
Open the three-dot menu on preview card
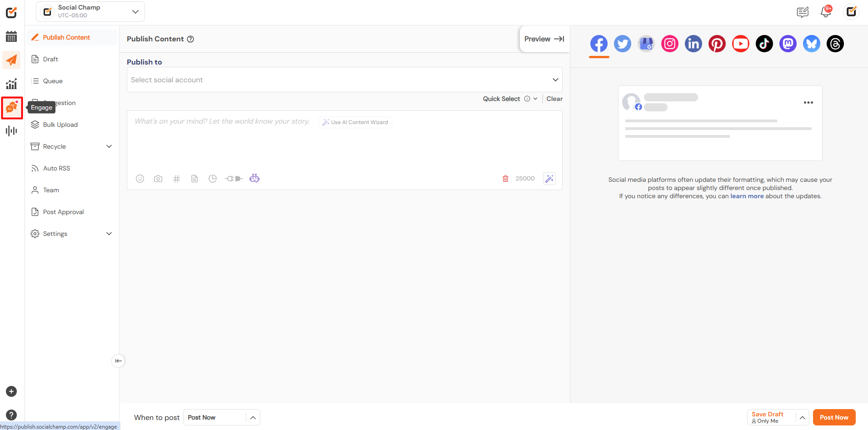tap(808, 103)
